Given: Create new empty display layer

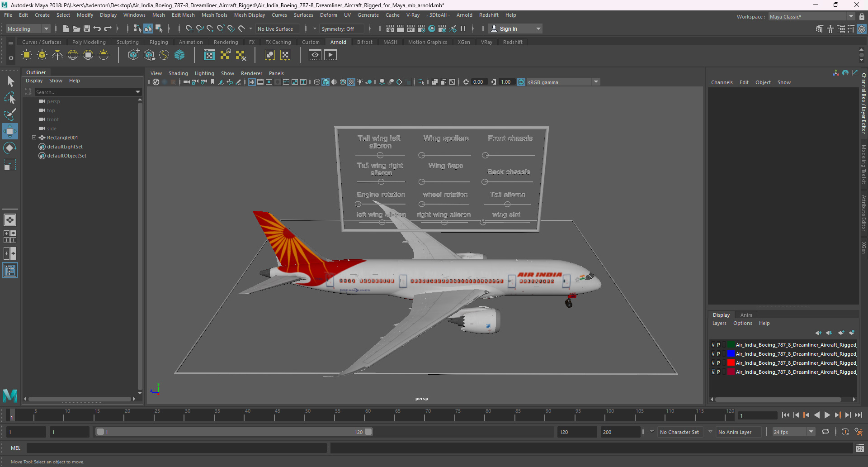Looking at the screenshot, I should 841,333.
